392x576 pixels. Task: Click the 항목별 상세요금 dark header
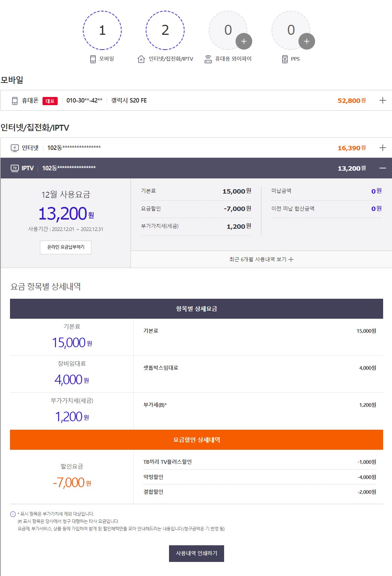pyautogui.click(x=196, y=309)
